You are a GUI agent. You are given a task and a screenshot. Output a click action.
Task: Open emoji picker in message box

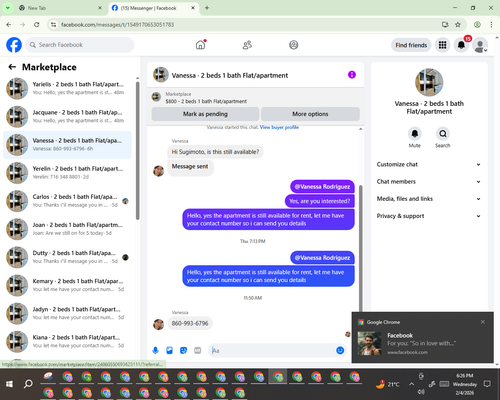[340, 350]
